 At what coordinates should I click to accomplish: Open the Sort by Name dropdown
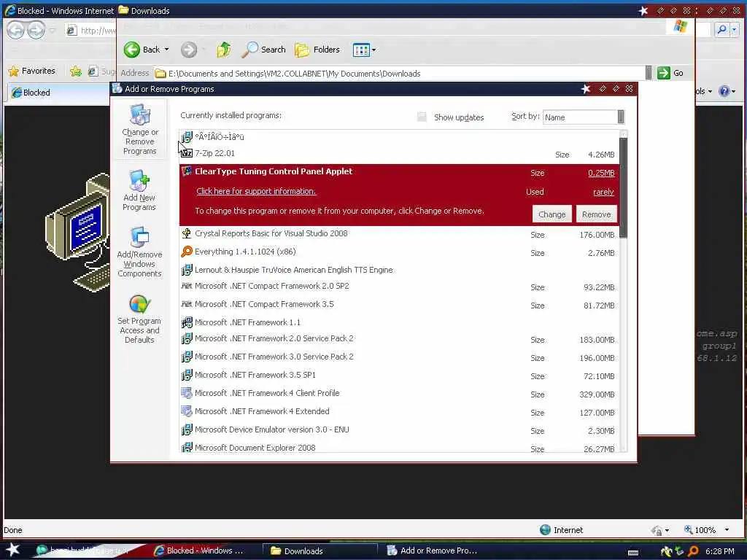pyautogui.click(x=621, y=117)
